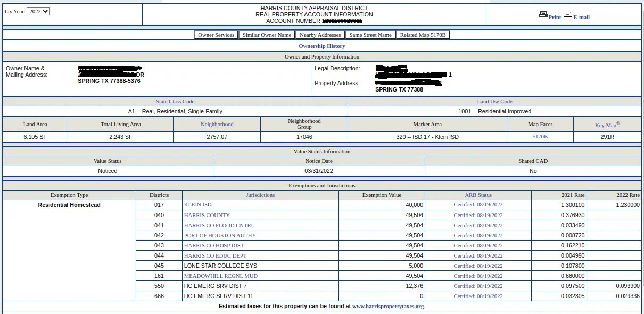Open Certified status link for KLEIN ISD
This screenshot has height=314, width=644.
[478, 205]
